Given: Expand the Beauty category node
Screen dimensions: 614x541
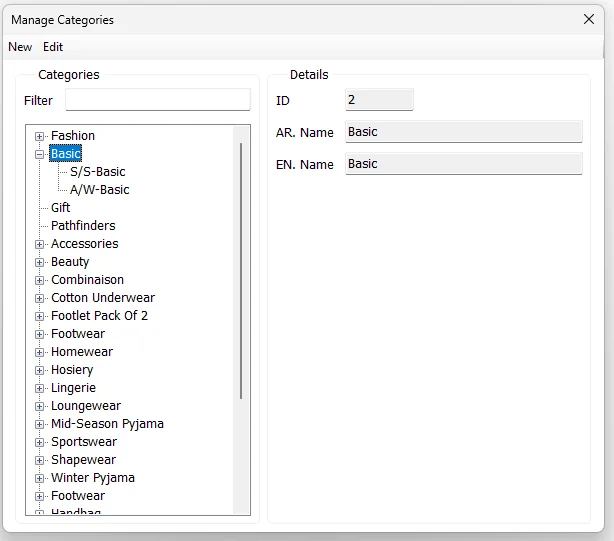Looking at the screenshot, I should click(39, 262).
